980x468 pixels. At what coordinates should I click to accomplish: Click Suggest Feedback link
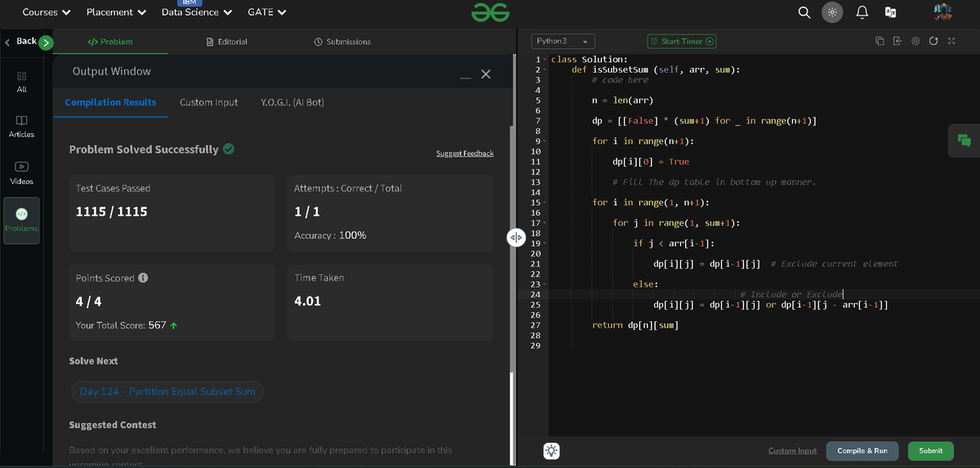click(x=465, y=154)
